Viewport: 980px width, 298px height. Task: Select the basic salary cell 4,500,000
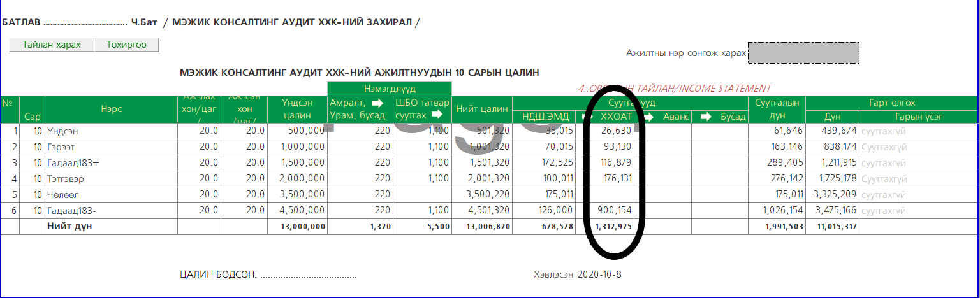click(x=298, y=209)
